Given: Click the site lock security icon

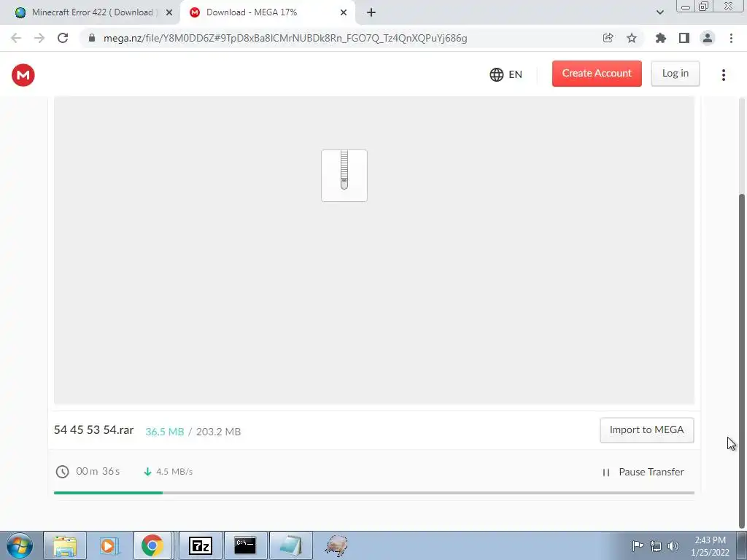Looking at the screenshot, I should pyautogui.click(x=92, y=38).
